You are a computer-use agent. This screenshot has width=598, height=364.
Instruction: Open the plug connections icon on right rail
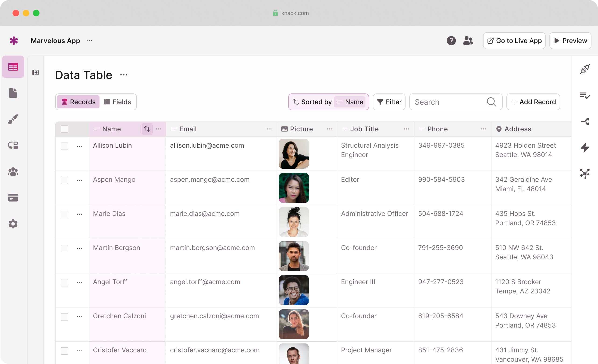pos(585,69)
